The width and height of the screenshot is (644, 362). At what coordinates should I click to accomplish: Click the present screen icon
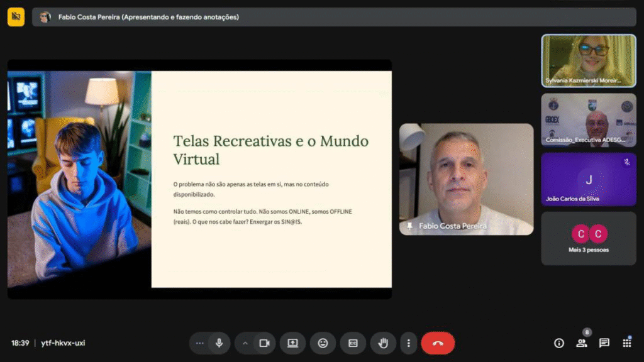(x=292, y=343)
